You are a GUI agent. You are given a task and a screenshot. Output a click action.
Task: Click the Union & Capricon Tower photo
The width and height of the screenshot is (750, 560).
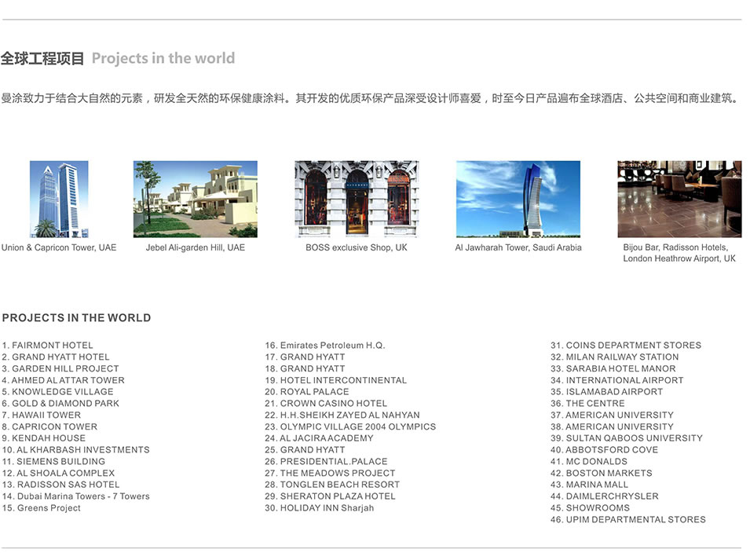(x=59, y=199)
